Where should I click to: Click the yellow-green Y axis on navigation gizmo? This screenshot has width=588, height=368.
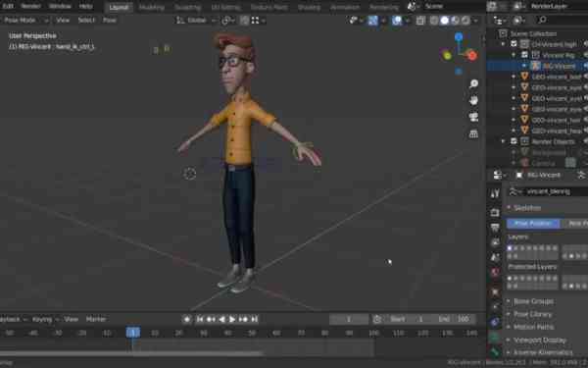(447, 56)
